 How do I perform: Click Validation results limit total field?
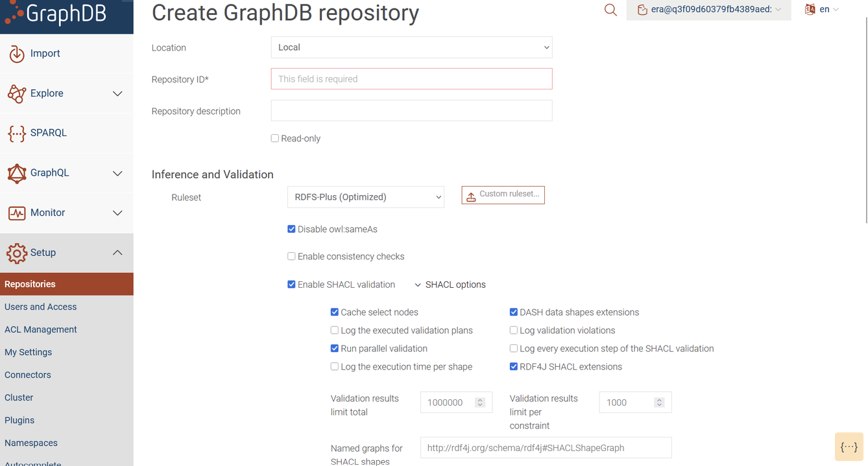[456, 402]
